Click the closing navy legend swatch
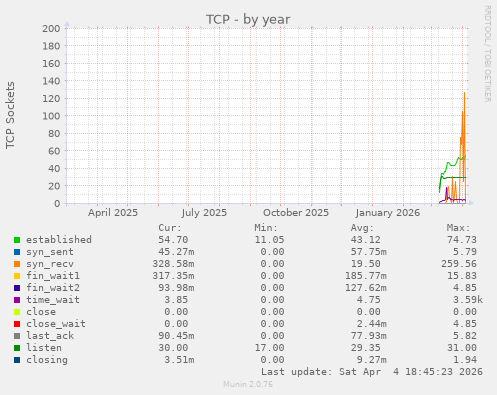Image resolution: width=497 pixels, height=395 pixels. coord(17,360)
